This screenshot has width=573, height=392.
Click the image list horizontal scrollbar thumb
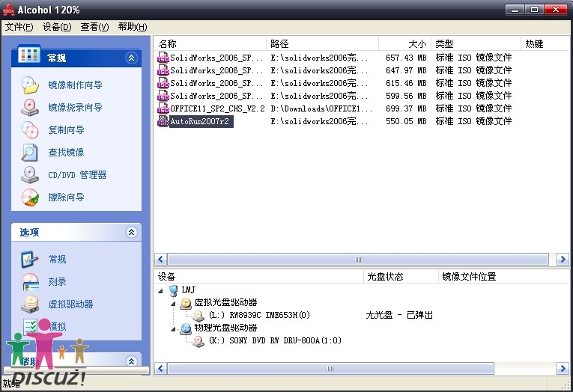358,260
